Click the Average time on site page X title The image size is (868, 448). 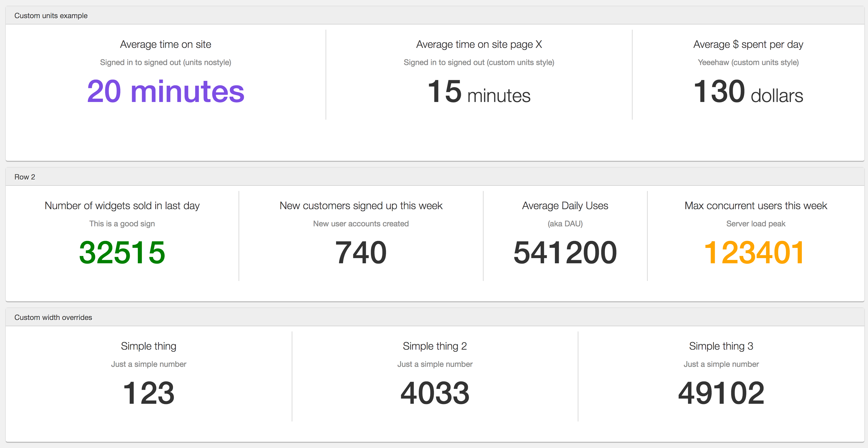pyautogui.click(x=479, y=44)
